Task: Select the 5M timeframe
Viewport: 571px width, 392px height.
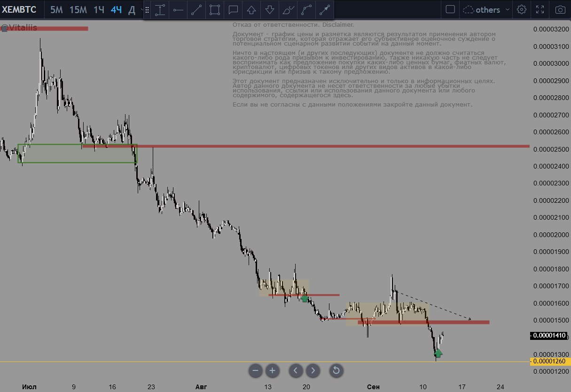Action: pyautogui.click(x=56, y=9)
